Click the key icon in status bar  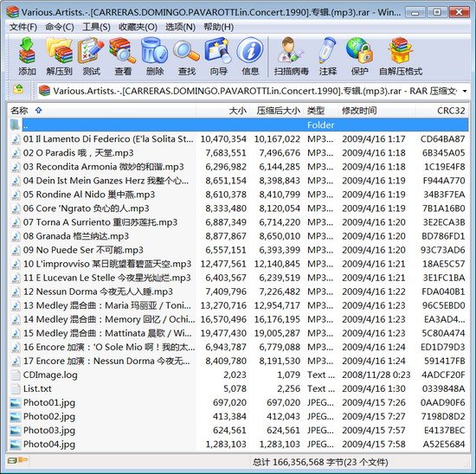tap(23, 460)
